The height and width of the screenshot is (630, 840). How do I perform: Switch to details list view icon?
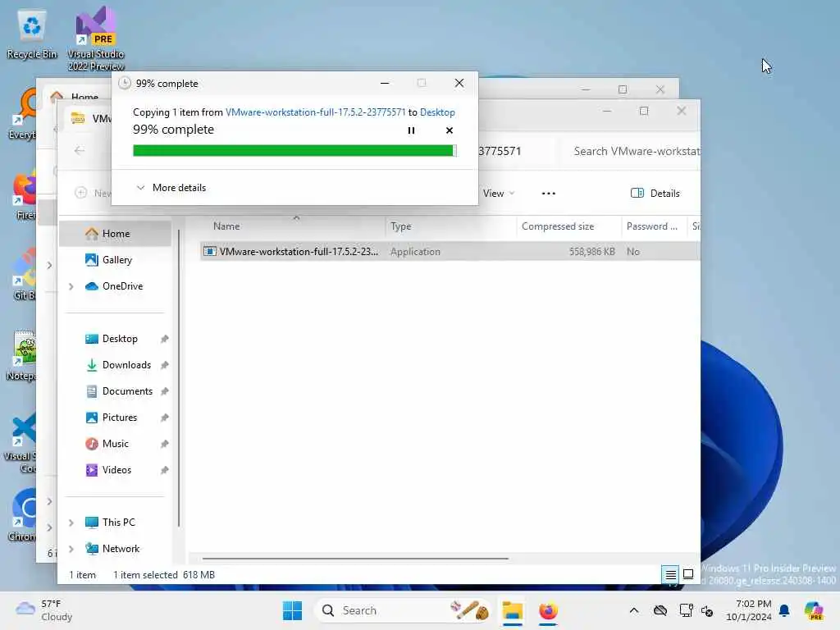pyautogui.click(x=670, y=575)
